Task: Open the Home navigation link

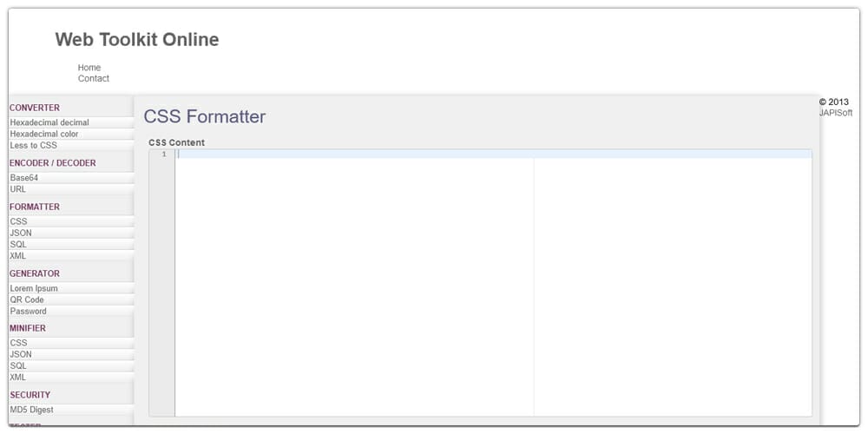Action: pyautogui.click(x=89, y=68)
